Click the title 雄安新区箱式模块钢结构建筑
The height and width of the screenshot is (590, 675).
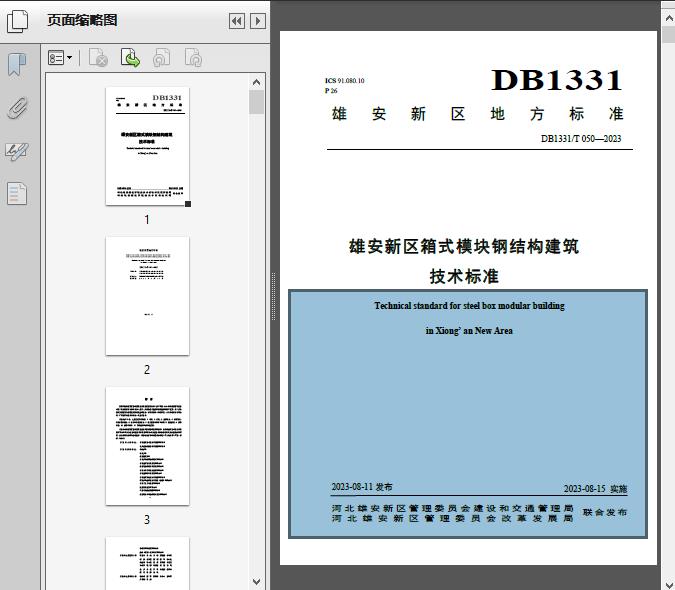point(464,247)
